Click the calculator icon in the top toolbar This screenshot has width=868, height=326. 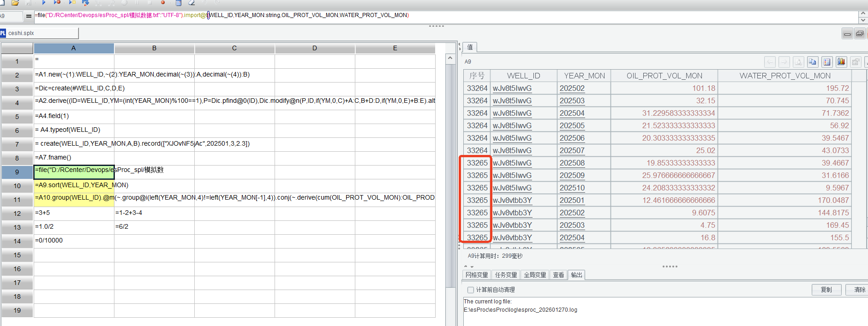[x=179, y=3]
